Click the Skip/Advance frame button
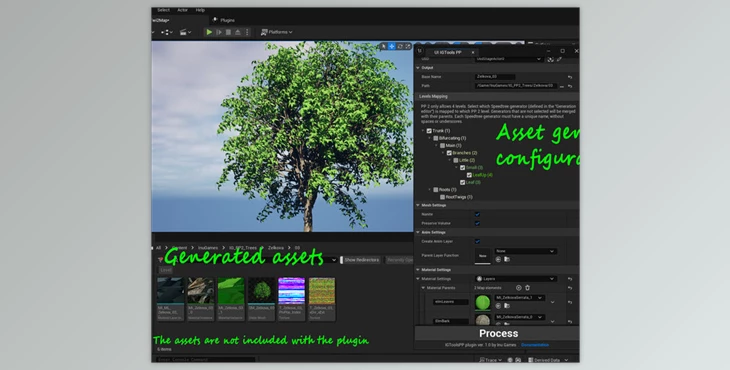 (219, 32)
